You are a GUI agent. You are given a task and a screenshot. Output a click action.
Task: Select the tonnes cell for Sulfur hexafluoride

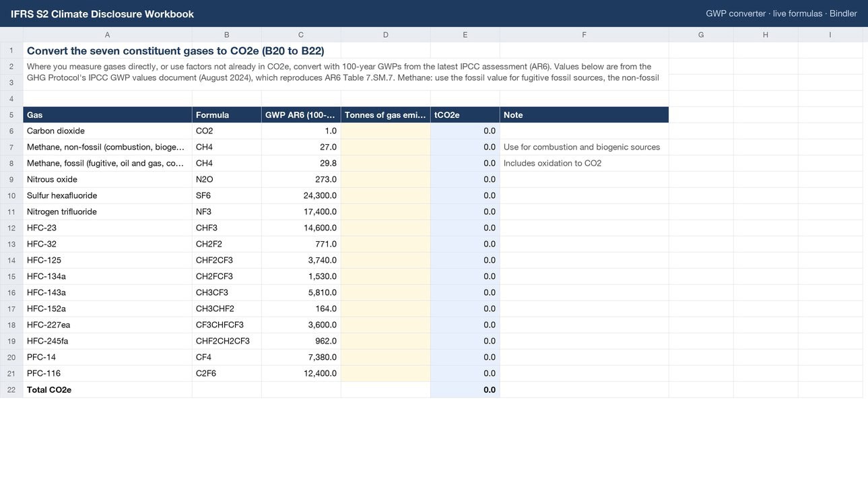tap(385, 195)
